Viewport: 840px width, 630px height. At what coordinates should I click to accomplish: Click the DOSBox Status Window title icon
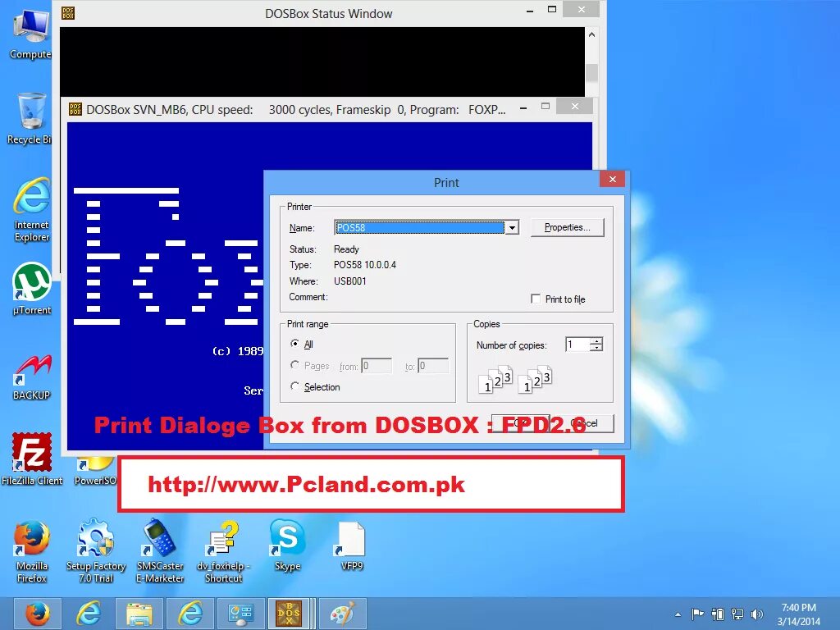tap(68, 13)
